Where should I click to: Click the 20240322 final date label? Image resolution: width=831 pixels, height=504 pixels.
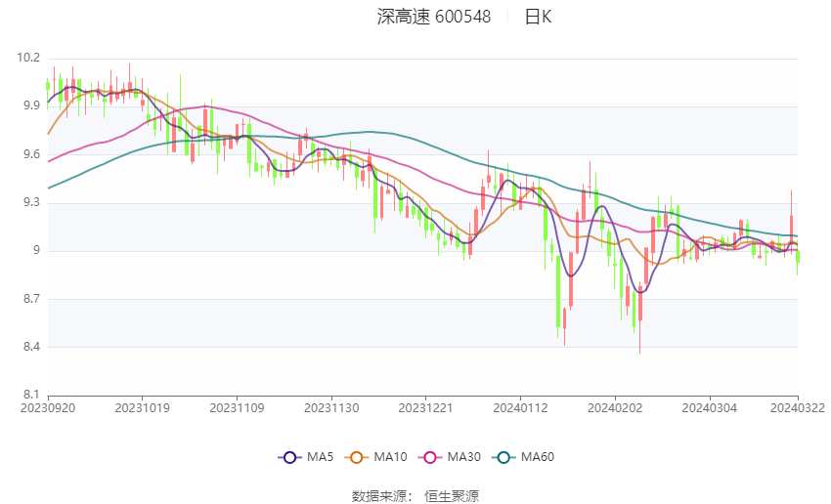(798, 408)
